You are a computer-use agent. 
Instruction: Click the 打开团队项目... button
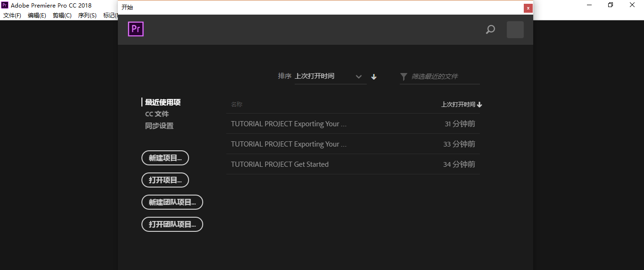172,224
